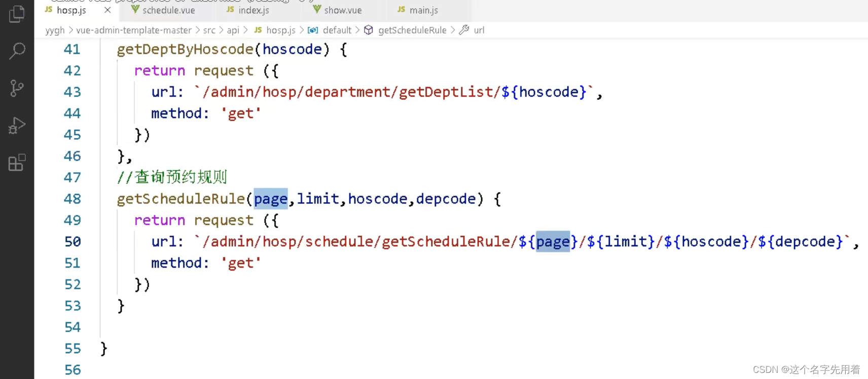868x379 pixels.
Task: Place cursor on getDeptByHoscode function name
Action: point(185,50)
